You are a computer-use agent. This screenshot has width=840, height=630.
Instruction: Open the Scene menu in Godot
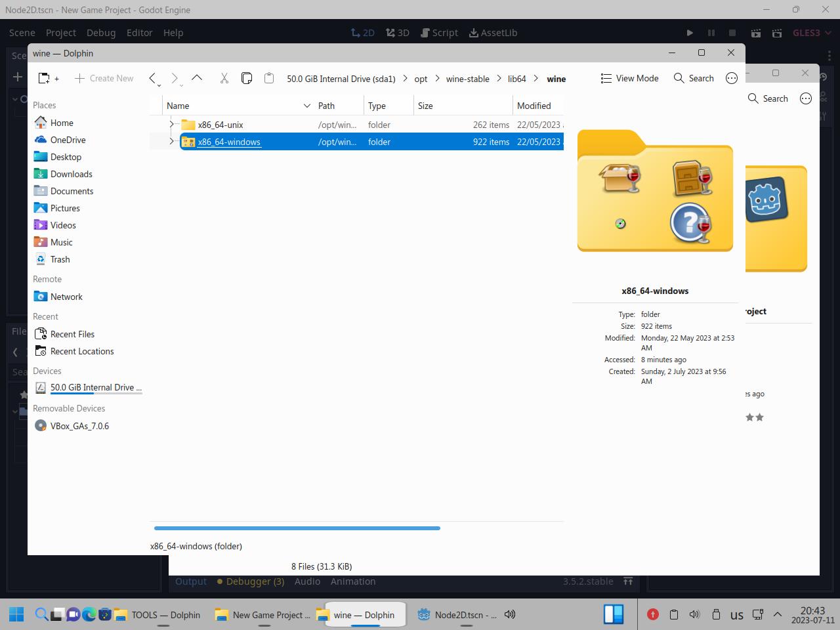(x=22, y=33)
